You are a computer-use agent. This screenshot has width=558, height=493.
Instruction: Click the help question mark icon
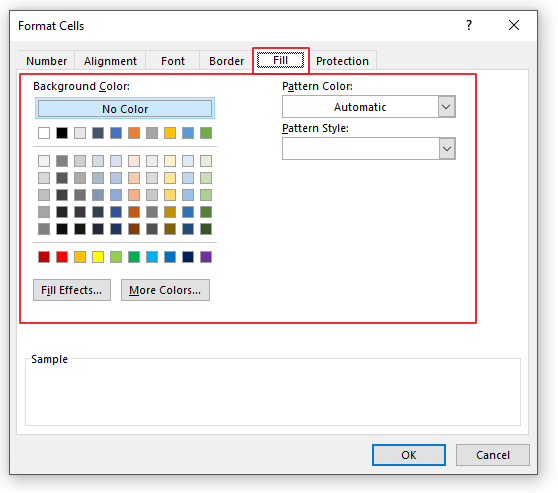(469, 25)
